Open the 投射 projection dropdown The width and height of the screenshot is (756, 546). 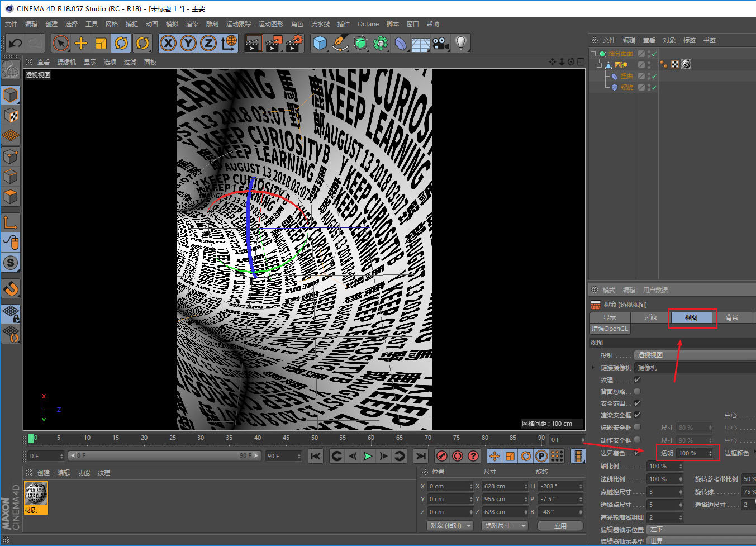[695, 355]
